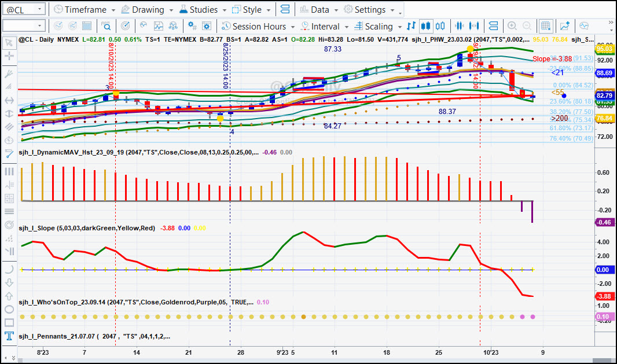Expand the Scaling dropdown arrow

tap(400, 27)
